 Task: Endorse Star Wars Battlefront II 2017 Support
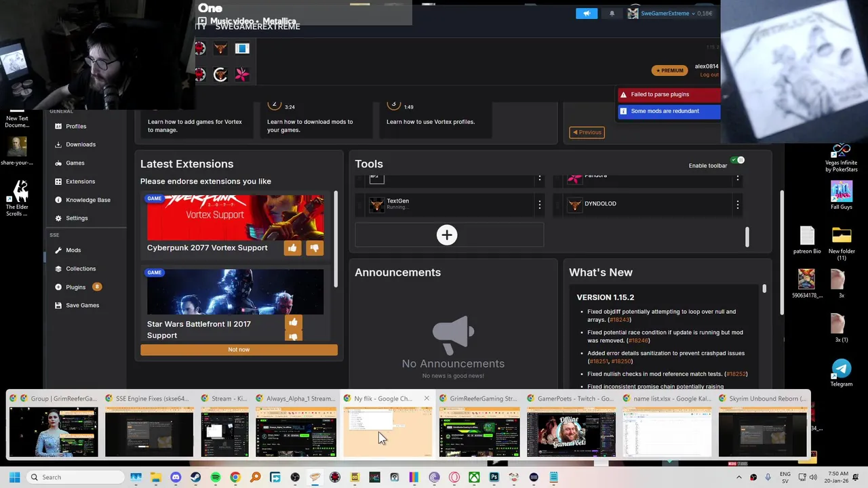293,323
